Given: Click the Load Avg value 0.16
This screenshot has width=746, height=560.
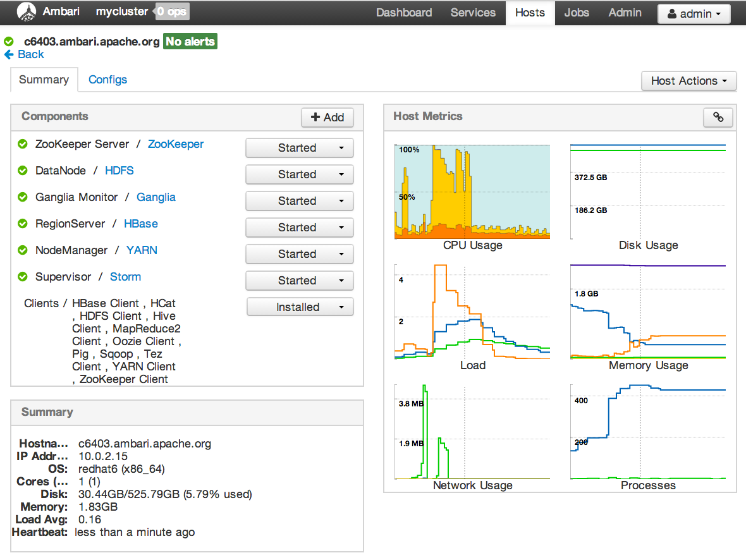Looking at the screenshot, I should coord(90,520).
